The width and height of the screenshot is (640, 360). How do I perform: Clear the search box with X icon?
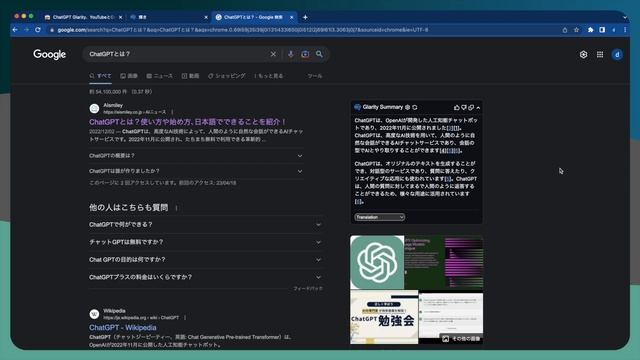(x=273, y=54)
